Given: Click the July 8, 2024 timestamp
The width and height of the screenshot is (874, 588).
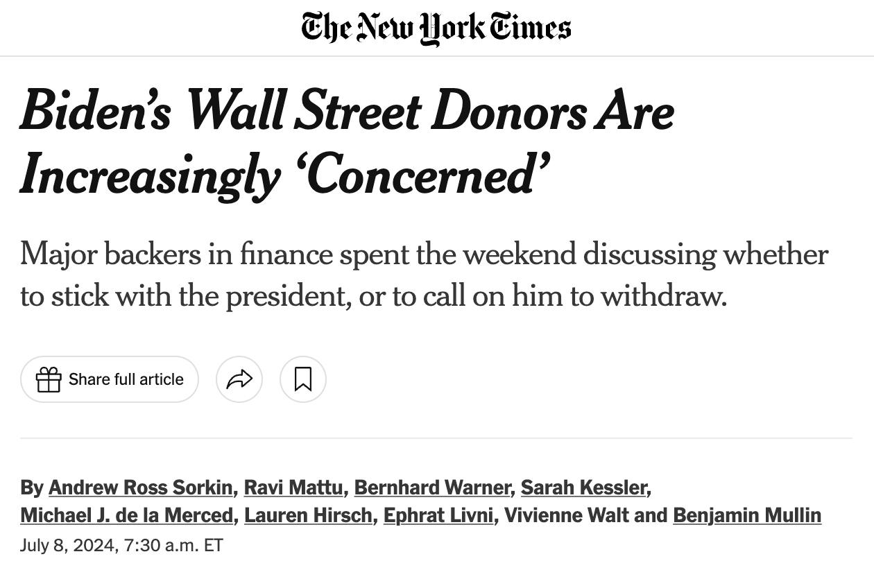Looking at the screenshot, I should pyautogui.click(x=121, y=545).
